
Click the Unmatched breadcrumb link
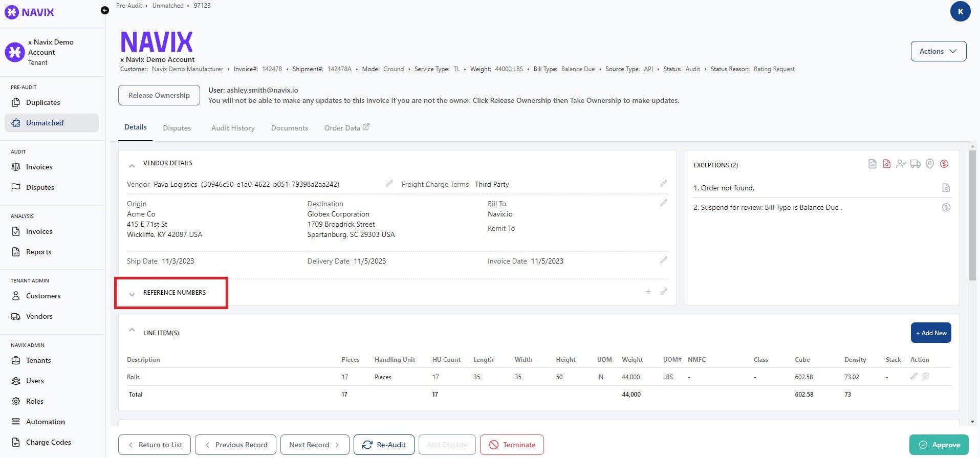pyautogui.click(x=168, y=6)
